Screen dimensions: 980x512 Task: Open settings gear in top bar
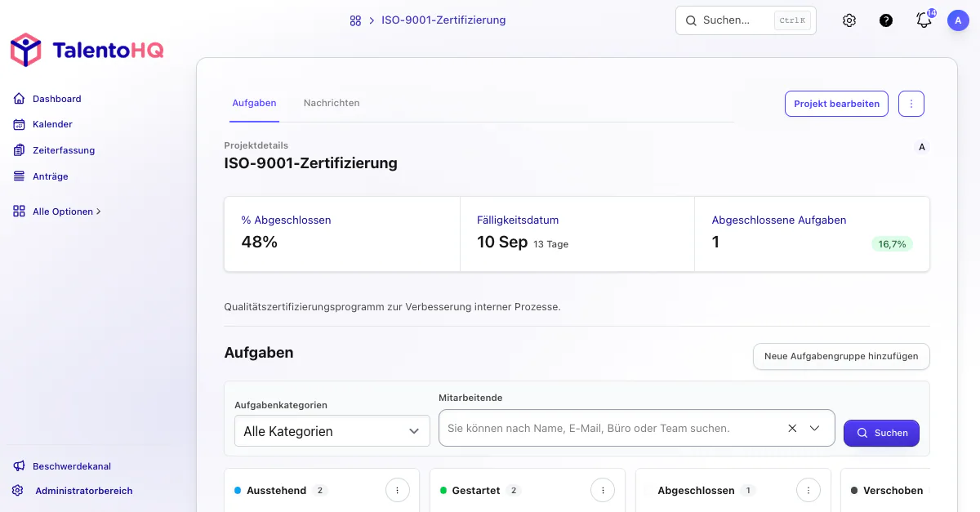(x=849, y=20)
